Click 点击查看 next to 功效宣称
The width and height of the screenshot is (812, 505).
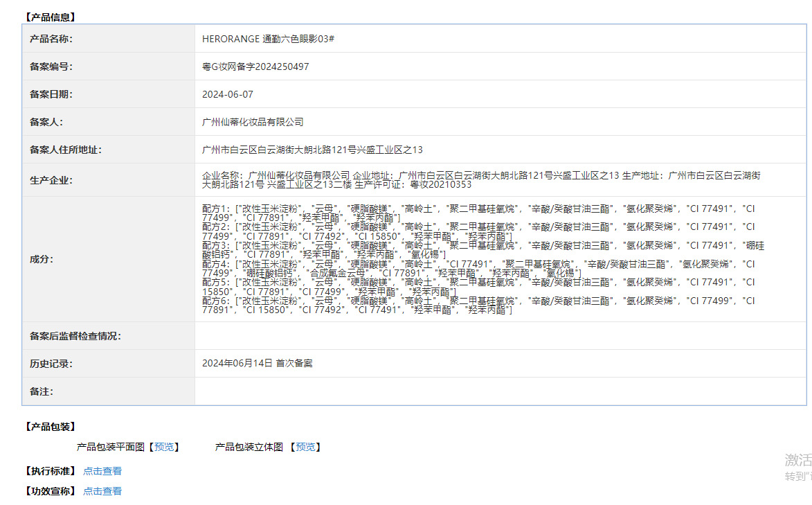point(102,491)
